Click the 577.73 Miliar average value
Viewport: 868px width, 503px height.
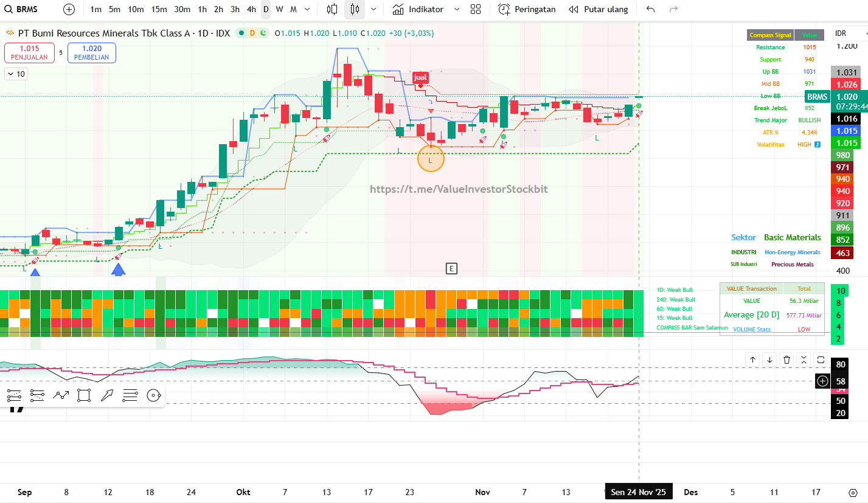tap(804, 316)
